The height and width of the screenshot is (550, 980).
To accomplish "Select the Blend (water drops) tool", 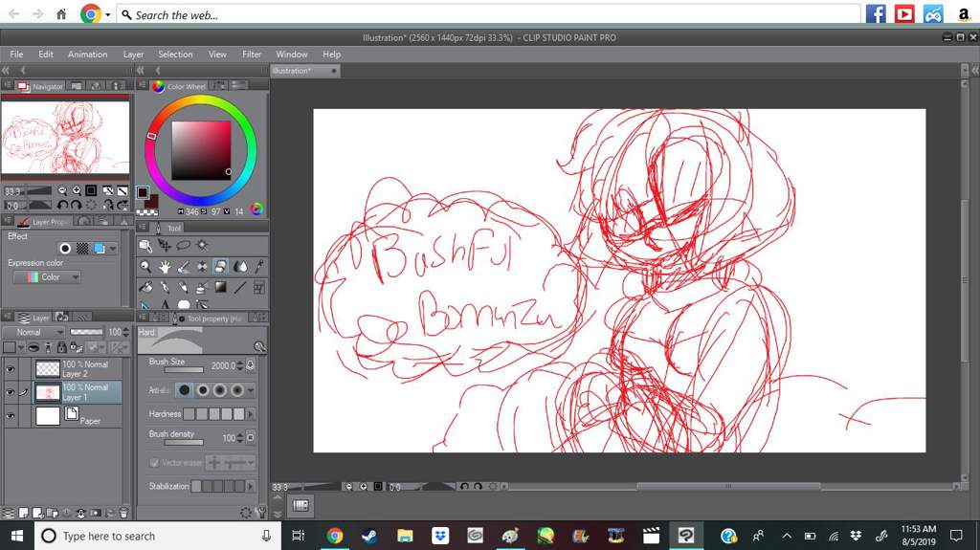I will point(240,267).
